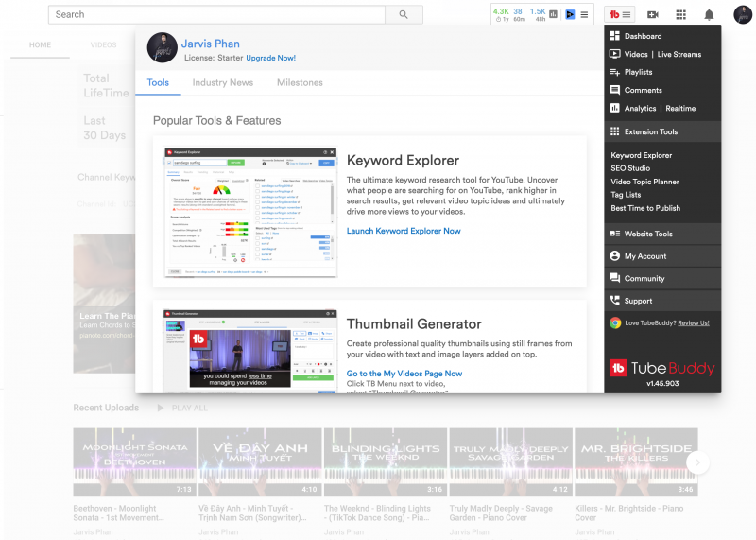Click inside the YouTube search field
Screen dimensions: 756x540
coord(217,14)
